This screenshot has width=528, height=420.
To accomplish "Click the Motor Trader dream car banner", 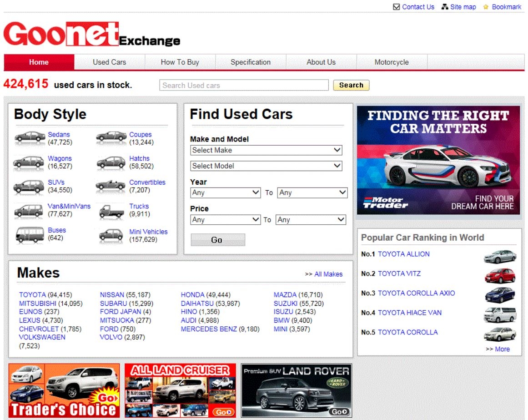I will pyautogui.click(x=438, y=160).
